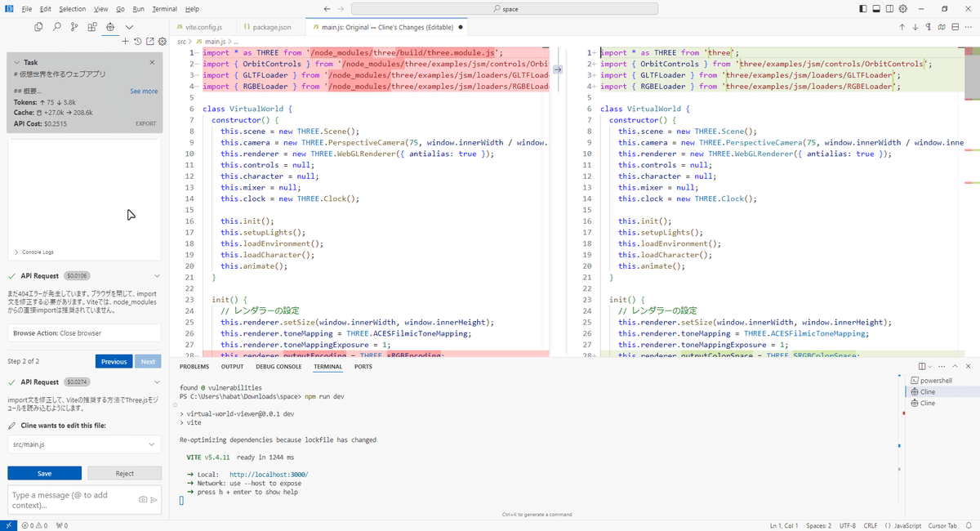Click the camera attach-image icon in message box
This screenshot has height=531, width=980.
[x=143, y=499]
